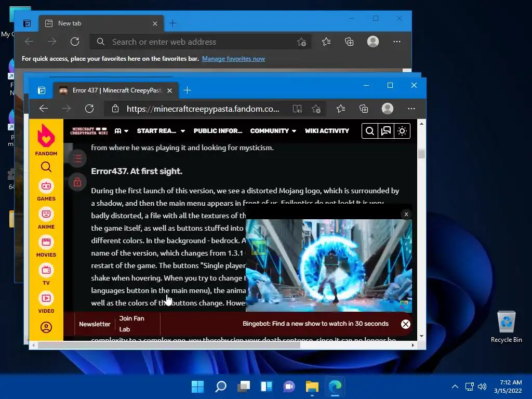Screen dimensions: 532x399
Task: Click the site lock icon in address bar
Action: pyautogui.click(x=115, y=109)
